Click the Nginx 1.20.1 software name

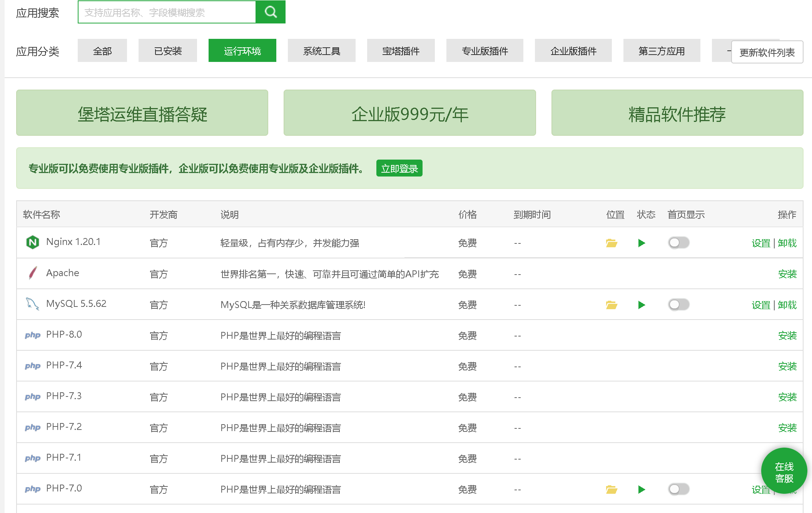73,242
